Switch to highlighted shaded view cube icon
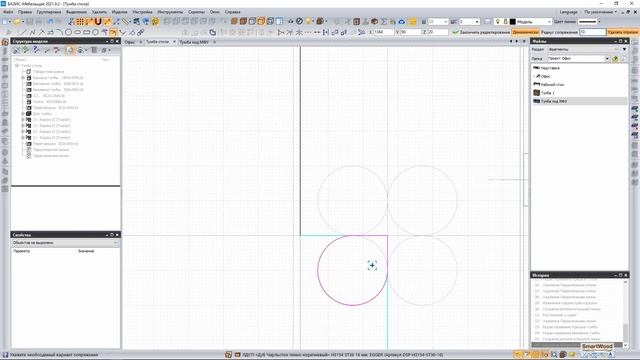 (x=261, y=21)
